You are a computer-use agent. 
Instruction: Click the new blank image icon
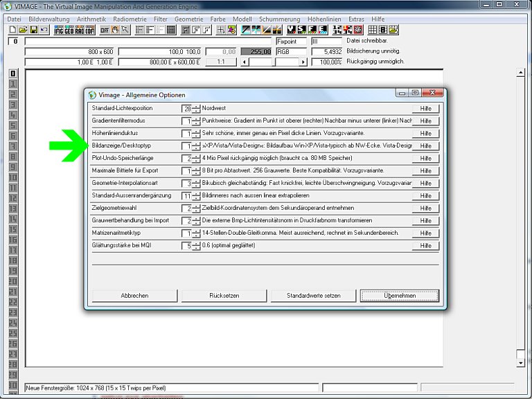click(12, 30)
